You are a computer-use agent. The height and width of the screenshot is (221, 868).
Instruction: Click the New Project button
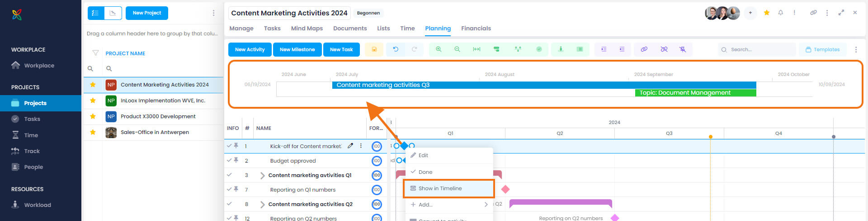click(x=147, y=13)
